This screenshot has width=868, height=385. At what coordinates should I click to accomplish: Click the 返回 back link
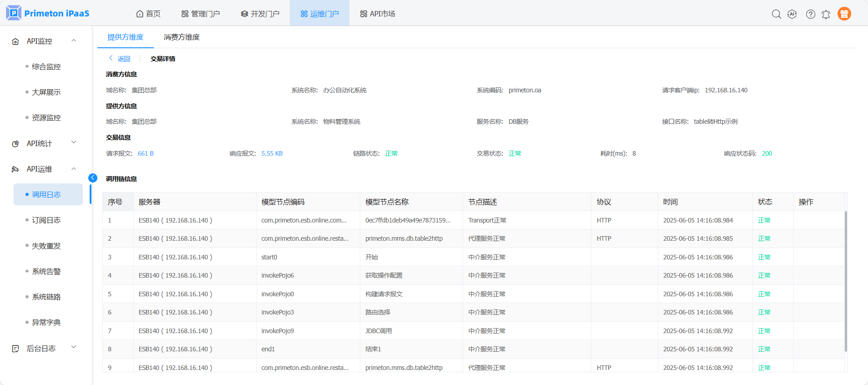click(120, 59)
